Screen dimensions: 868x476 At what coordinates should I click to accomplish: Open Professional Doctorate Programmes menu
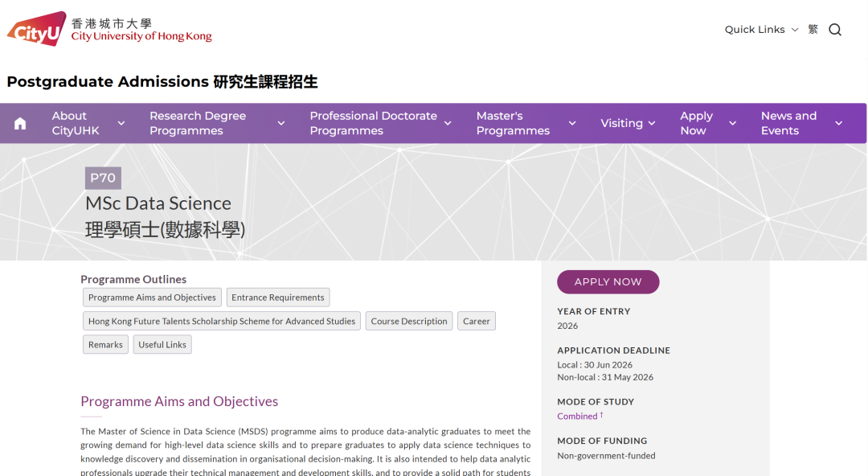click(x=373, y=123)
